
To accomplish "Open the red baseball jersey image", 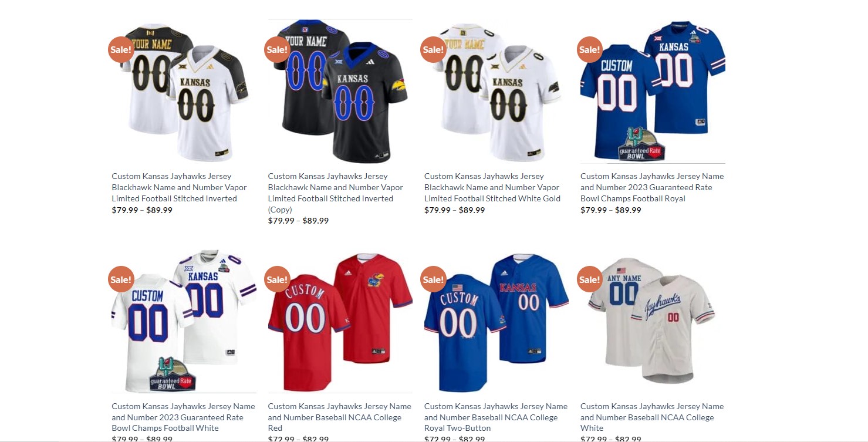I will 340,321.
